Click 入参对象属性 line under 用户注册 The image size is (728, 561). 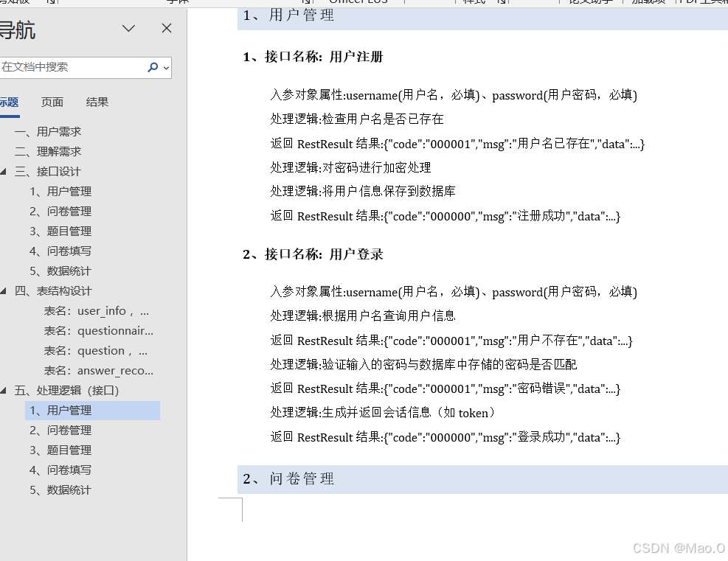pyautogui.click(x=454, y=95)
